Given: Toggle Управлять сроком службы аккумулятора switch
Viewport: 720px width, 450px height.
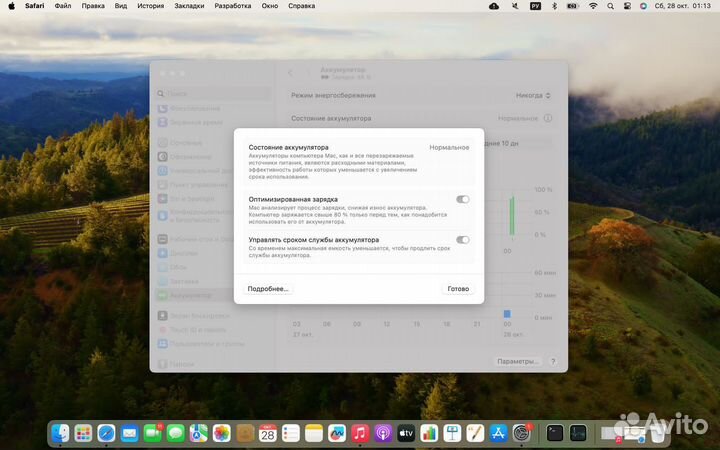Looking at the screenshot, I should [462, 240].
